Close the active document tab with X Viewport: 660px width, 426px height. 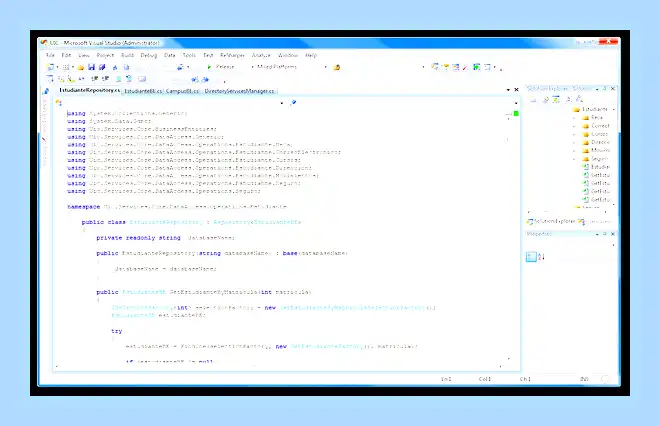click(x=516, y=90)
